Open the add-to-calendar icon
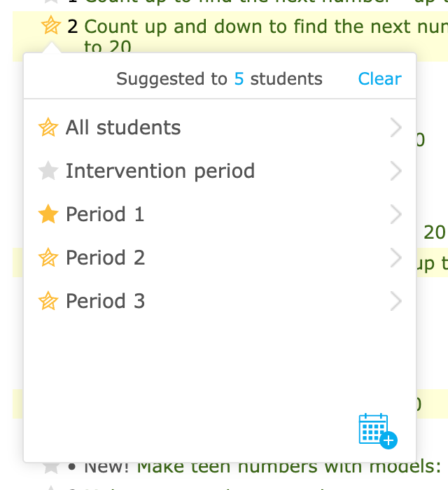Screen dimensions: 448x490 pos(378,431)
